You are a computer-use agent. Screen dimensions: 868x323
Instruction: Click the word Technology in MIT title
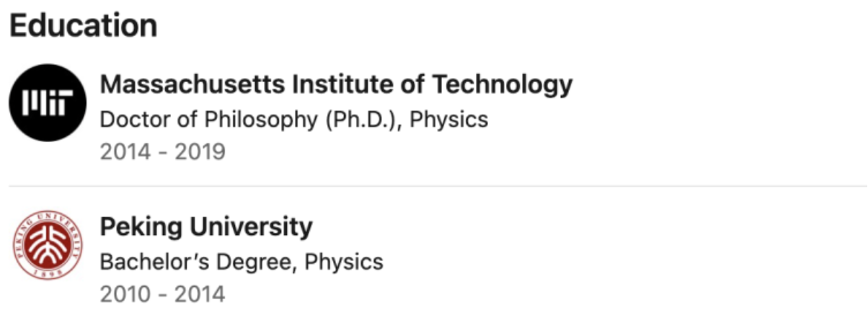[x=502, y=85]
